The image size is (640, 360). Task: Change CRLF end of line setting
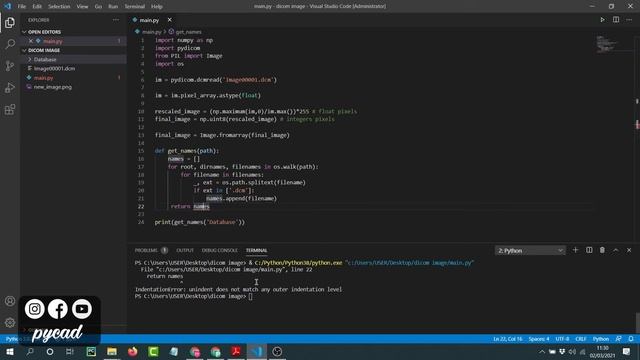point(581,339)
